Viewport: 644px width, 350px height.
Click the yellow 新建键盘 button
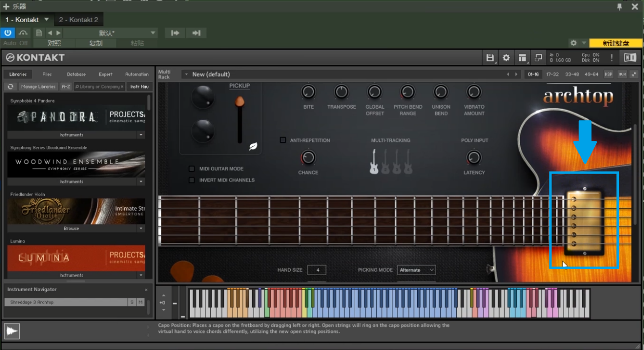pyautogui.click(x=616, y=43)
